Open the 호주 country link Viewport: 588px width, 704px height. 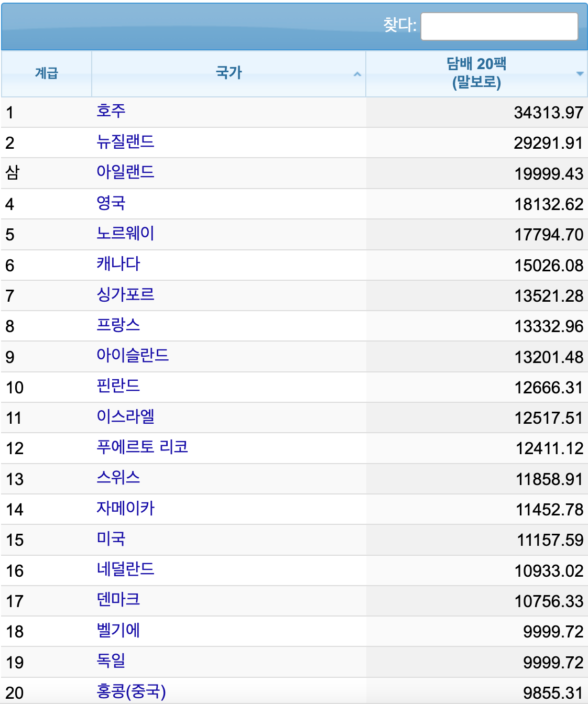pos(111,111)
